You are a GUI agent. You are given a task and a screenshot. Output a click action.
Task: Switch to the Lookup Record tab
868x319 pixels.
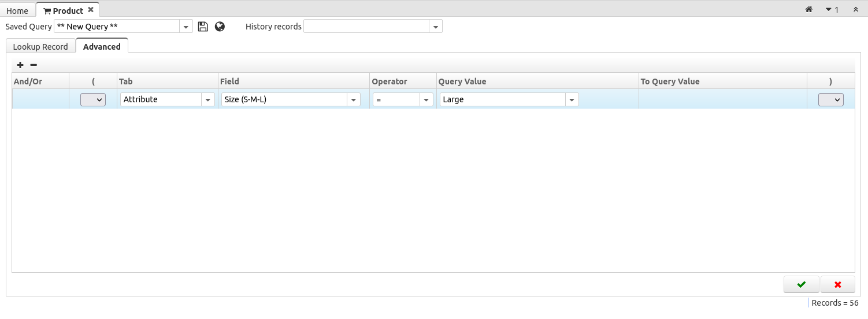(x=40, y=47)
